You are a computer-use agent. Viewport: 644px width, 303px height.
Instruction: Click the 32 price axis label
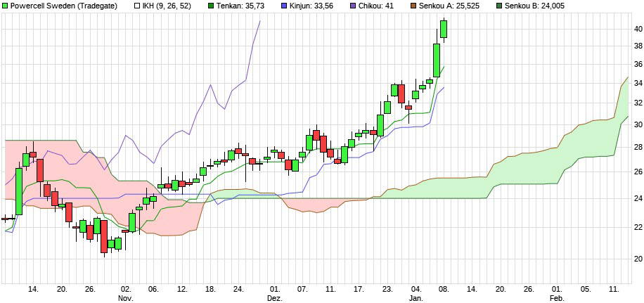638,103
